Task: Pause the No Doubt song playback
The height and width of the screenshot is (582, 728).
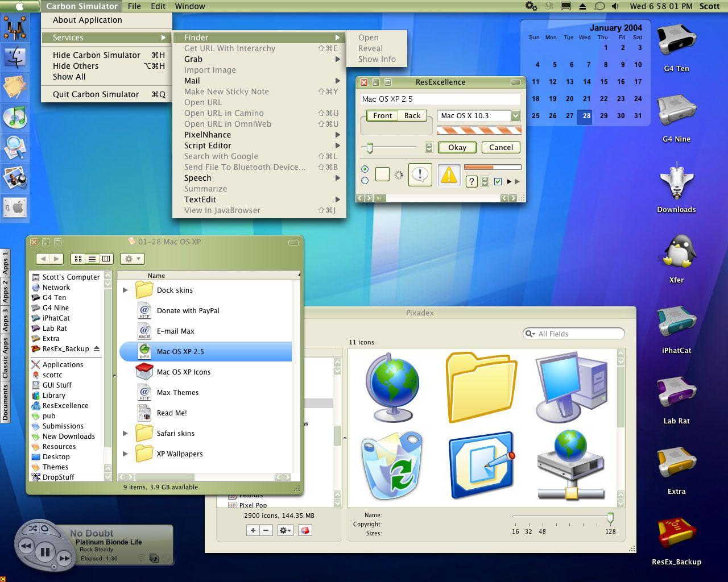Action: (45, 551)
